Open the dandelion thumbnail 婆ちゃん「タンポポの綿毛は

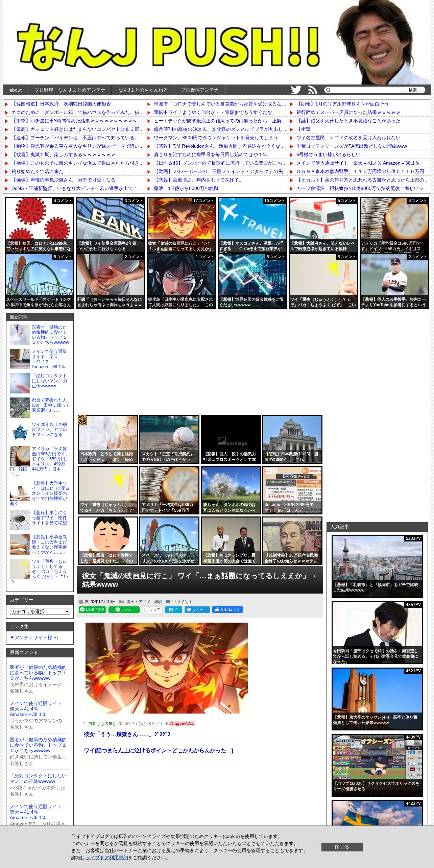(x=231, y=490)
